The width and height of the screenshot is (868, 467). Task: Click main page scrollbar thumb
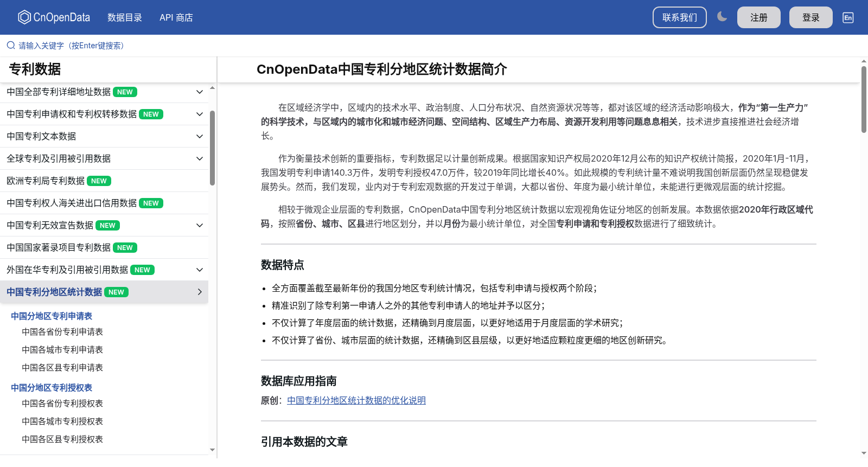coord(864,99)
